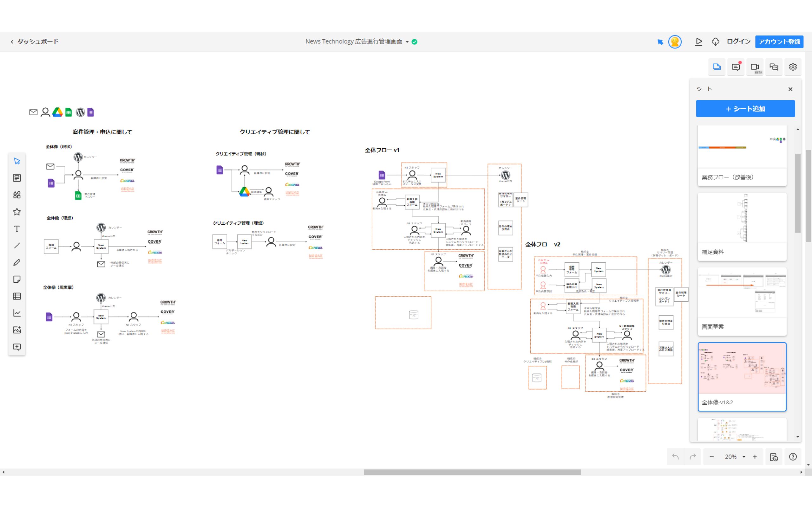
Task: Open the zoom percentage dropdown
Action: point(744,457)
